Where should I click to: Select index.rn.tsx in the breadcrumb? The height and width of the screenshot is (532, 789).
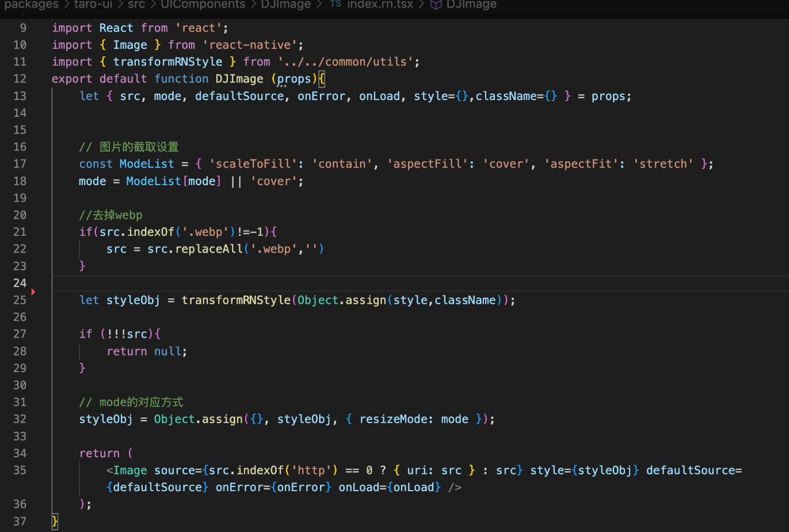click(x=380, y=5)
